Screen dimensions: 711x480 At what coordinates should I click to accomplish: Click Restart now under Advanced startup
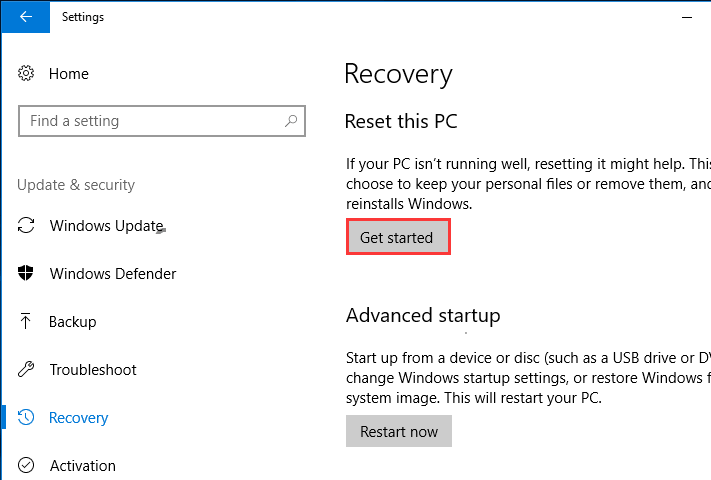(x=398, y=432)
